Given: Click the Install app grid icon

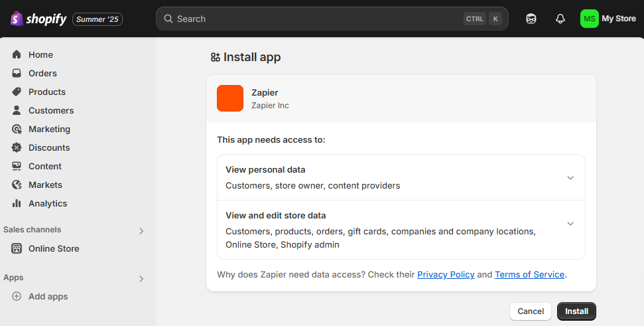Looking at the screenshot, I should (x=215, y=57).
